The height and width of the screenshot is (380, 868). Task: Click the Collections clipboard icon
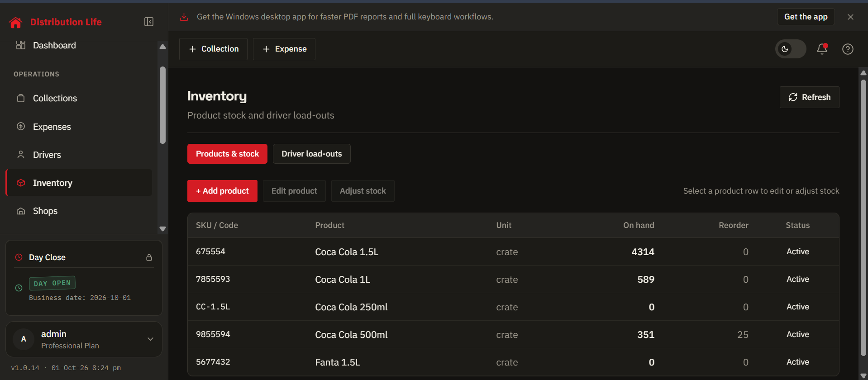pyautogui.click(x=21, y=98)
